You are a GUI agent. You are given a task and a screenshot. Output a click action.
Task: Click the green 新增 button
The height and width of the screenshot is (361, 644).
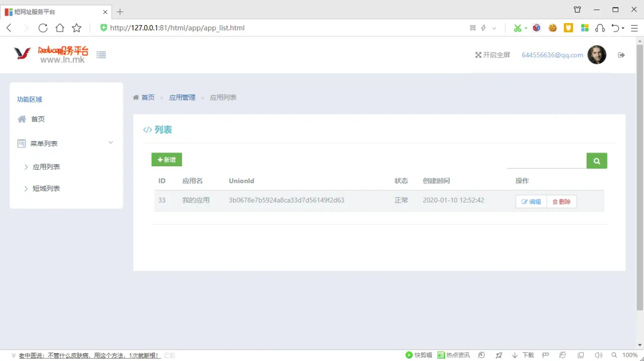[x=166, y=160]
